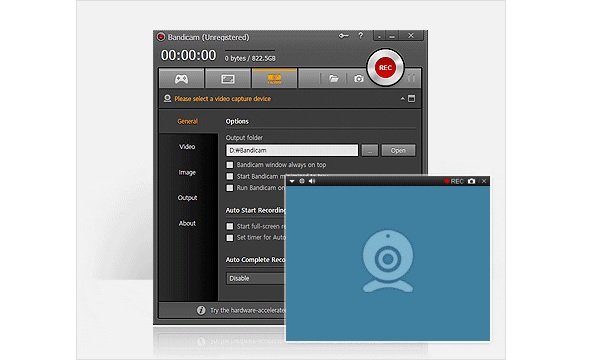Enable Start full-screen recording checkbox
Viewport: 600px width, 360px height.
coord(230,226)
